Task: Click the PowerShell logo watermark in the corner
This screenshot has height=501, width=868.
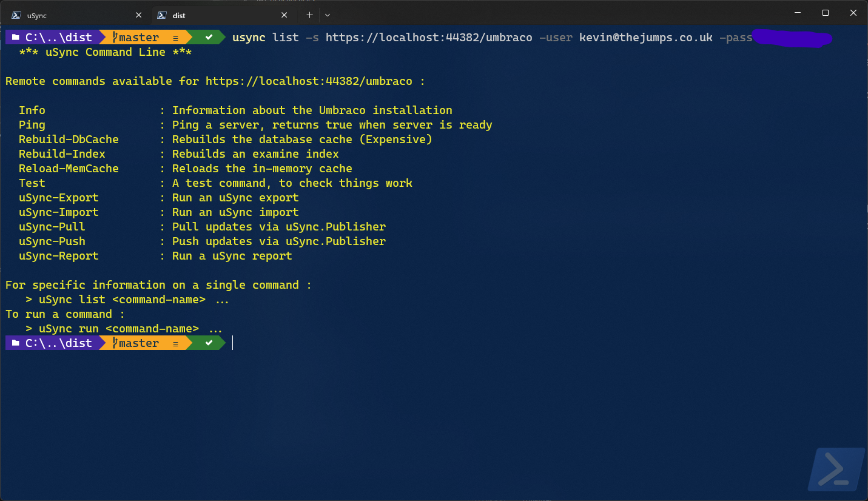Action: pos(836,469)
